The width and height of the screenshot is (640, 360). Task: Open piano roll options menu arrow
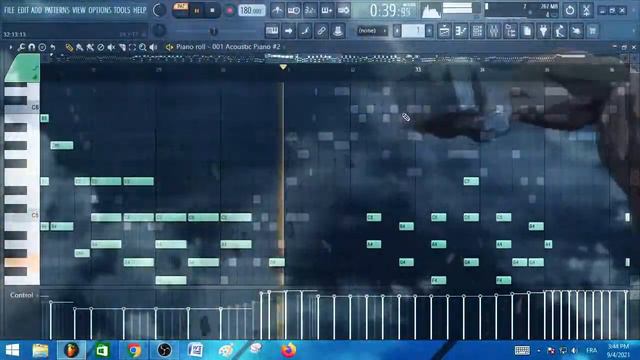(11, 47)
